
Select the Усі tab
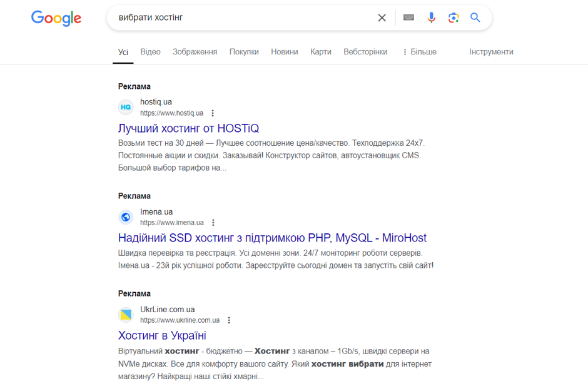tap(123, 52)
